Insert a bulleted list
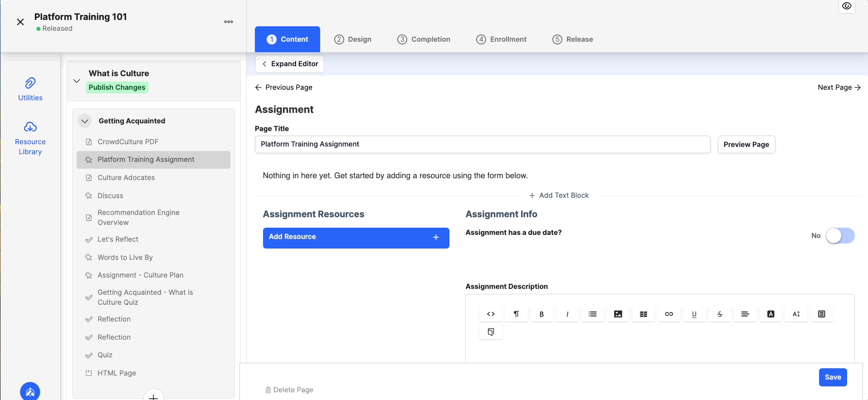Image resolution: width=868 pixels, height=400 pixels. (x=592, y=314)
